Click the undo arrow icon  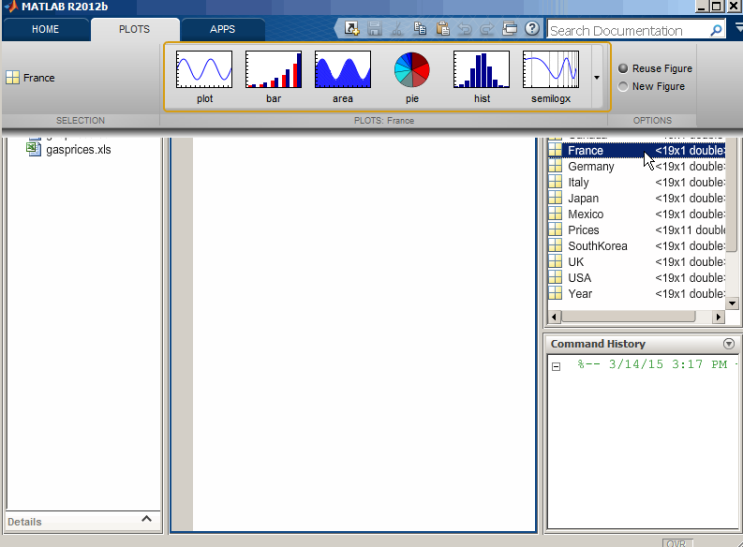(x=465, y=29)
